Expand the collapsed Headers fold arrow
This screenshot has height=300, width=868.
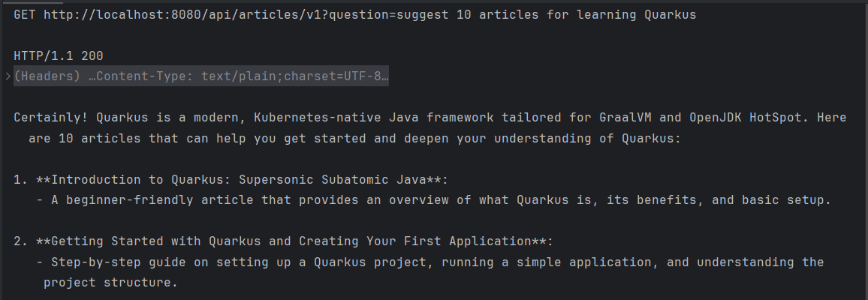(8, 76)
